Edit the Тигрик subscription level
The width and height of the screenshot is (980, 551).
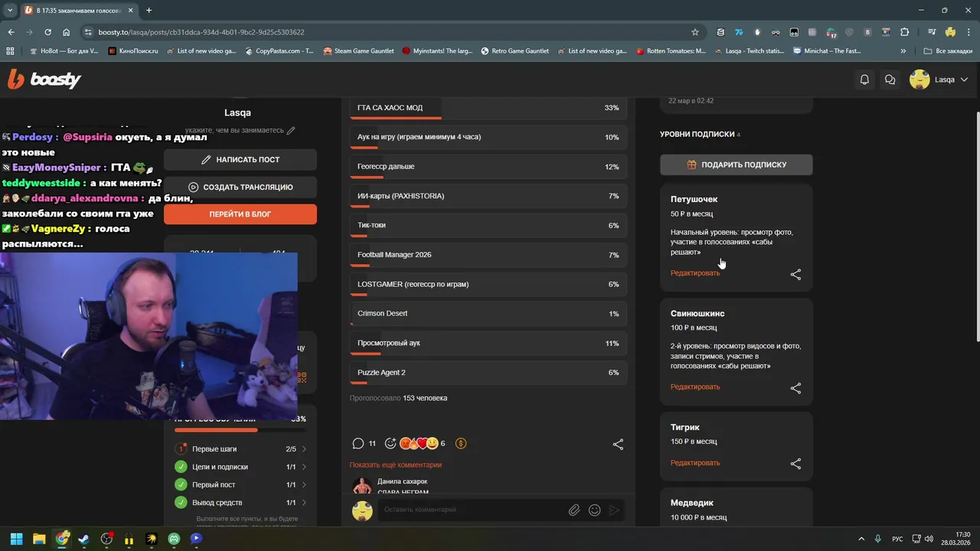(695, 462)
